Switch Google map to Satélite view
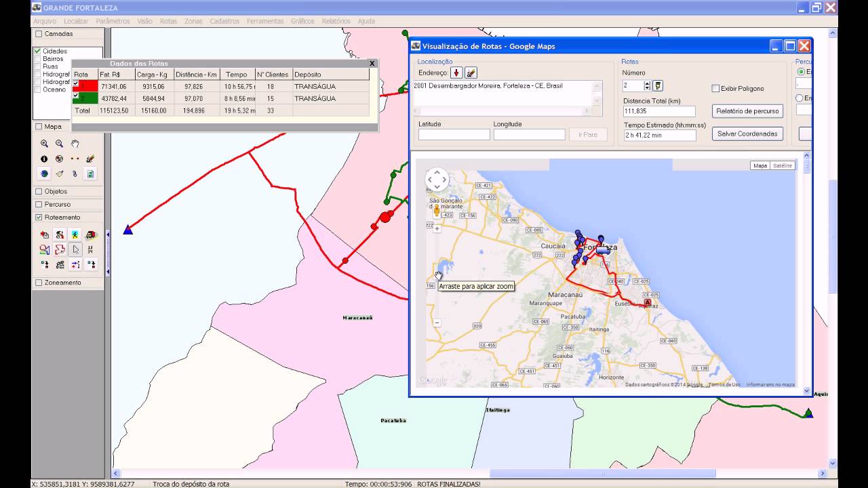Image resolution: width=868 pixels, height=488 pixels. click(x=783, y=165)
